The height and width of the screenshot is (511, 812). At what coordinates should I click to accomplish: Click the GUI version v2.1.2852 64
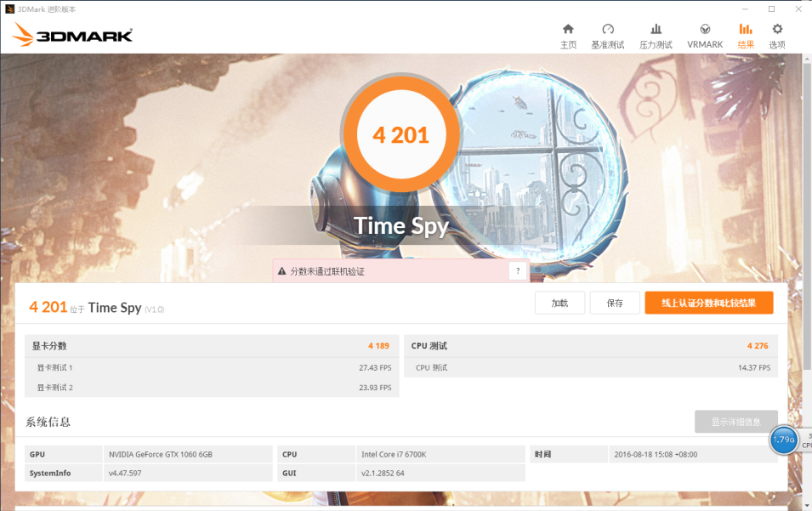[383, 474]
